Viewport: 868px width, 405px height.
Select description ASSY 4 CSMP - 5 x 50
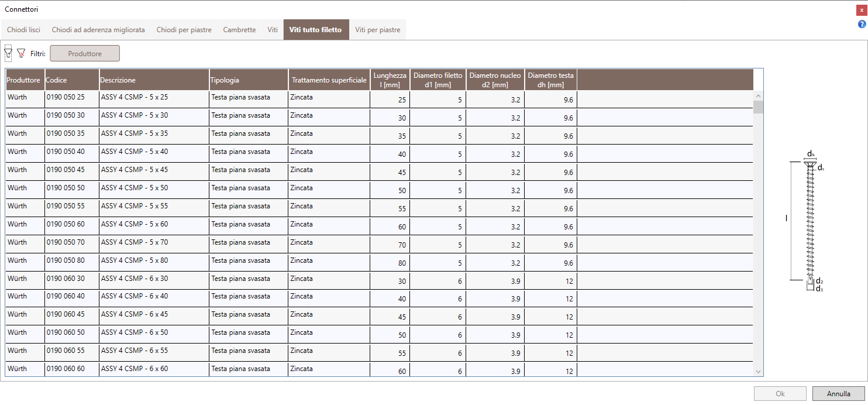click(x=154, y=190)
